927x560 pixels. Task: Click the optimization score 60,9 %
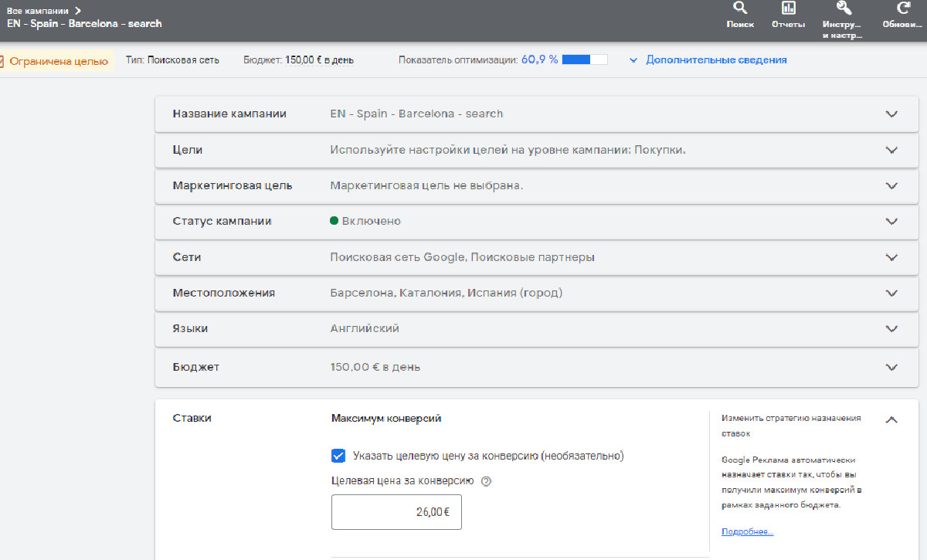tap(539, 59)
